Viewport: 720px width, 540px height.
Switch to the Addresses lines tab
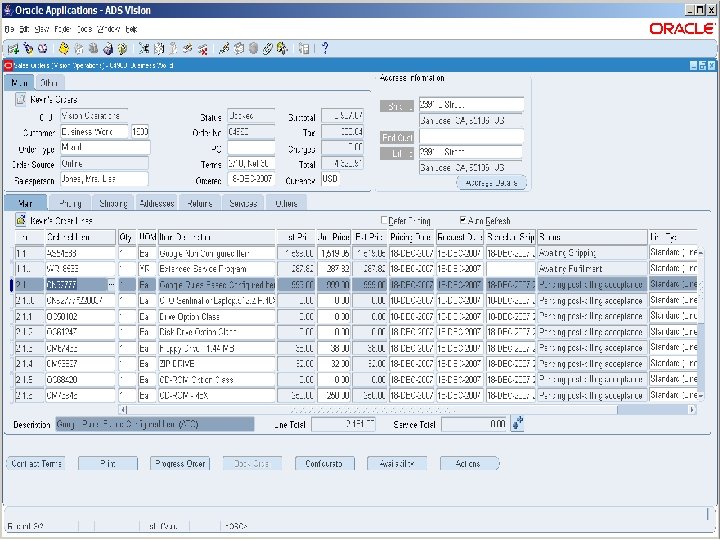157,203
